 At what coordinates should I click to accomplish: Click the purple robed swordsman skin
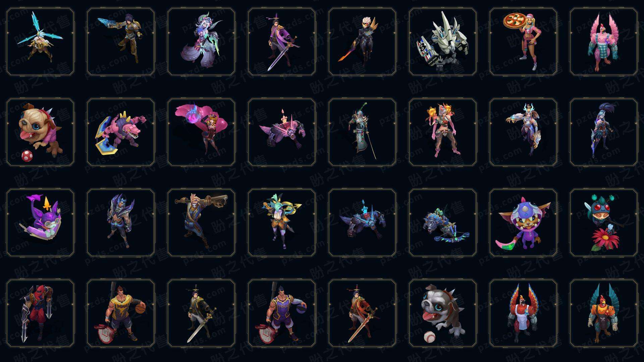282,42
